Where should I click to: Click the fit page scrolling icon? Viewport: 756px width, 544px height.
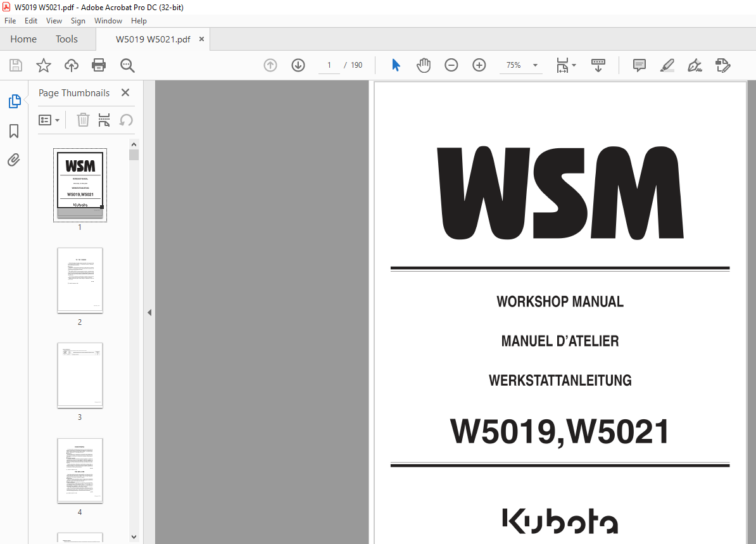[x=562, y=65]
